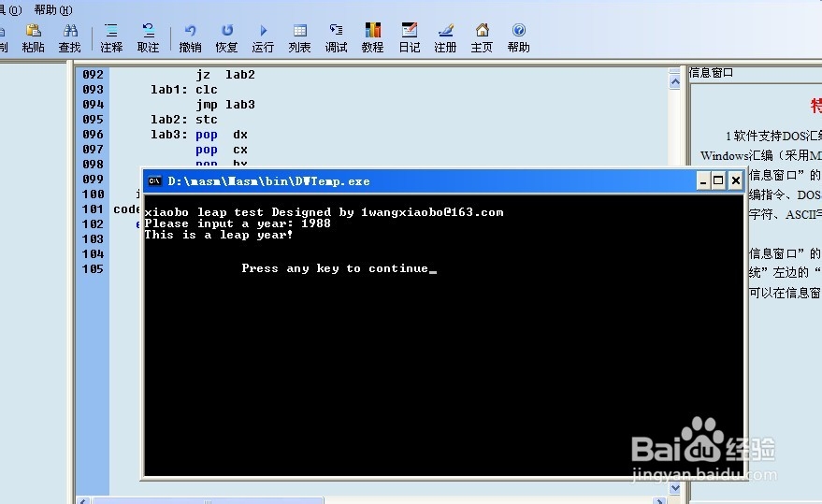Image resolution: width=822 pixels, height=504 pixels.
Task: Click the Comment (注释) toolbar icon
Action: [111, 38]
